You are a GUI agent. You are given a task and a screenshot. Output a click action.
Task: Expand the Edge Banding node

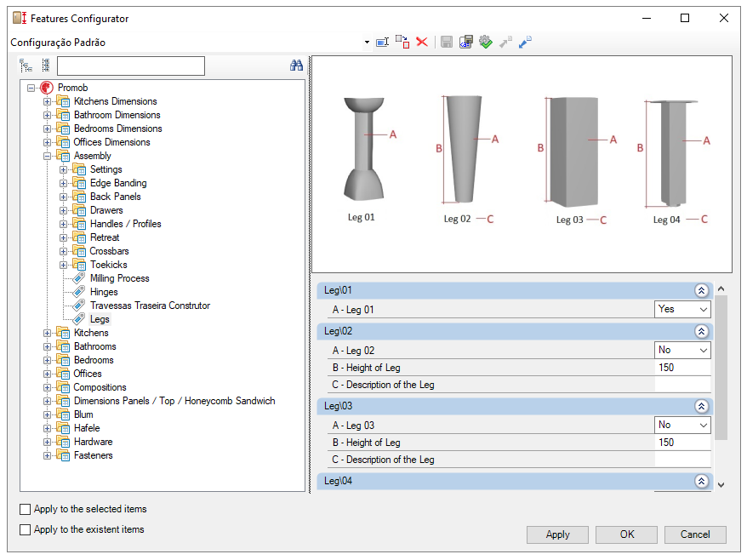pos(63,183)
